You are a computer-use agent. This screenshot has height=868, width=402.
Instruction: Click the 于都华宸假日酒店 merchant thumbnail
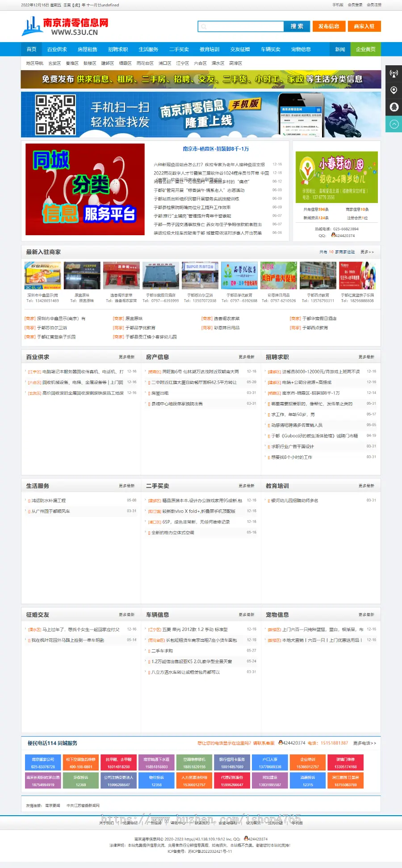coord(161,275)
